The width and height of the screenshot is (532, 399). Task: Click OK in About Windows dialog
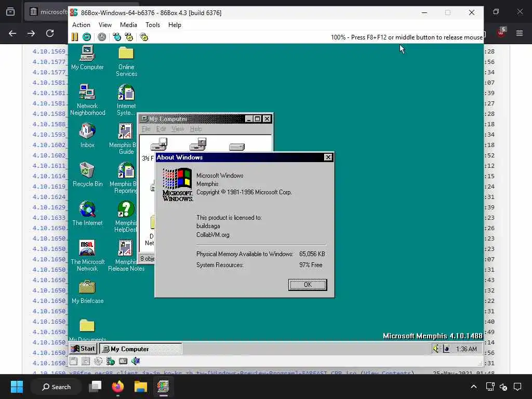pos(308,285)
